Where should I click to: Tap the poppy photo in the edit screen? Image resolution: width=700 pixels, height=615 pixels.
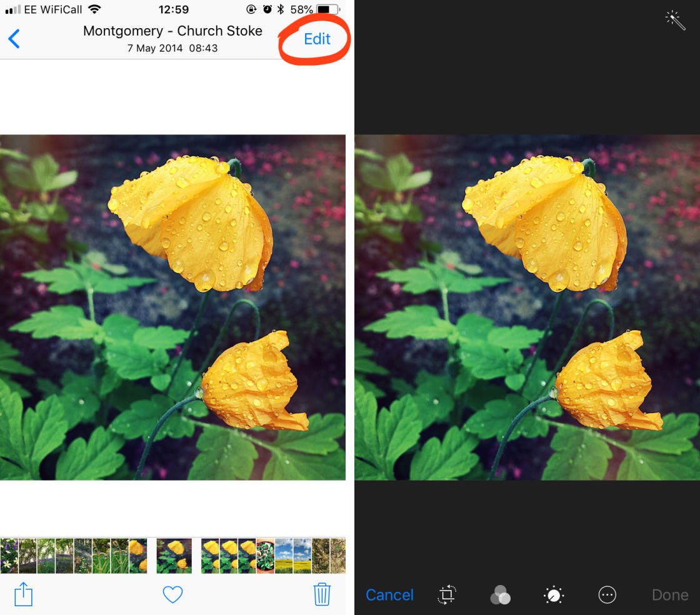click(527, 307)
